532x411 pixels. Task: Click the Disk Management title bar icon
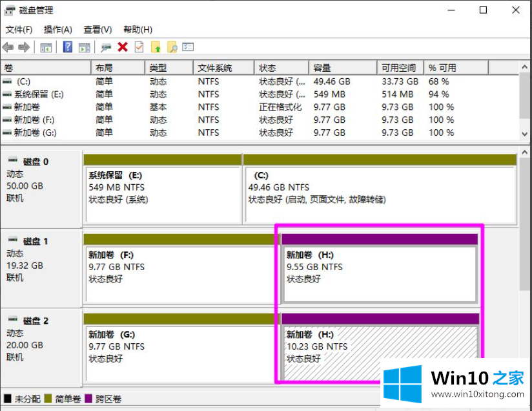click(x=10, y=10)
